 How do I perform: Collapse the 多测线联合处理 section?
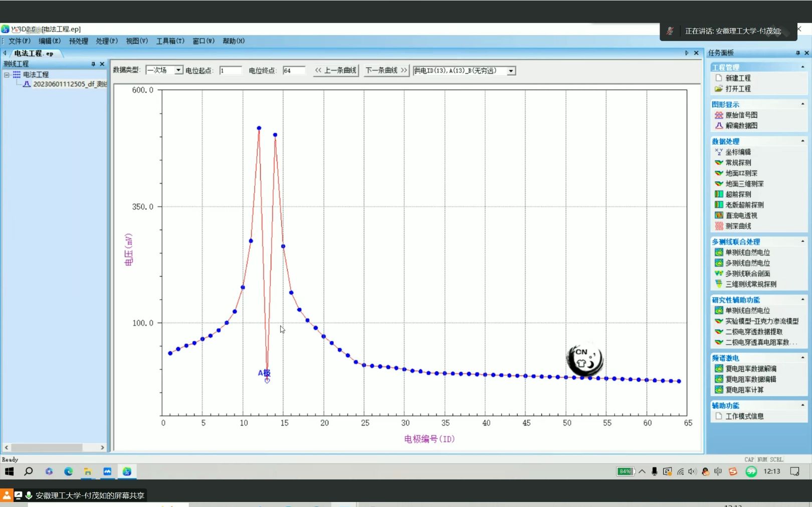[x=802, y=241]
